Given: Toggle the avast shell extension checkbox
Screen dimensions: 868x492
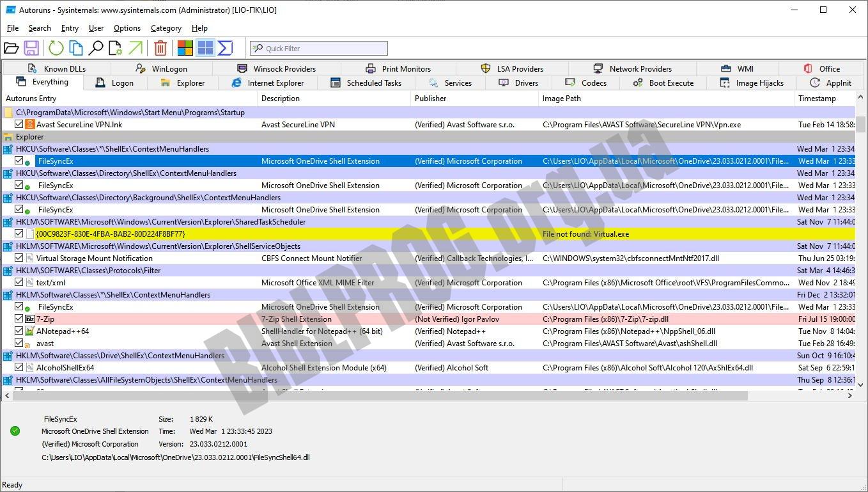Looking at the screenshot, I should tap(19, 344).
